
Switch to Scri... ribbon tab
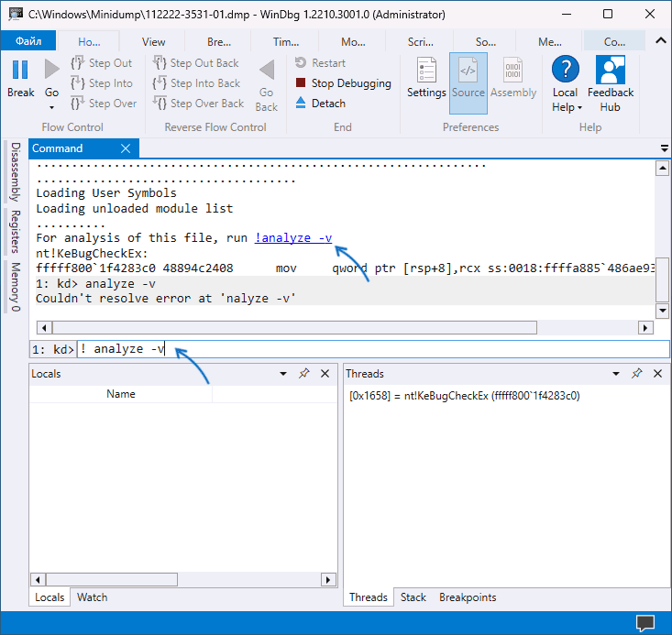(x=421, y=42)
